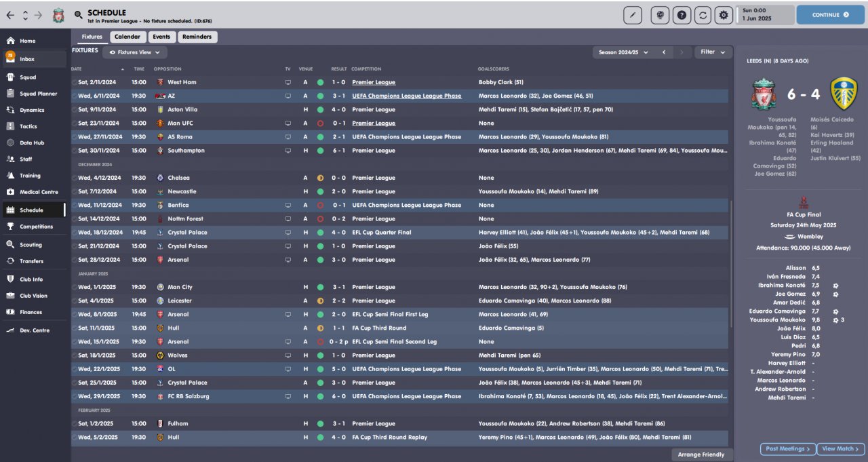Screen dimensions: 868x462
Task: Click View Match button
Action: tap(841, 448)
